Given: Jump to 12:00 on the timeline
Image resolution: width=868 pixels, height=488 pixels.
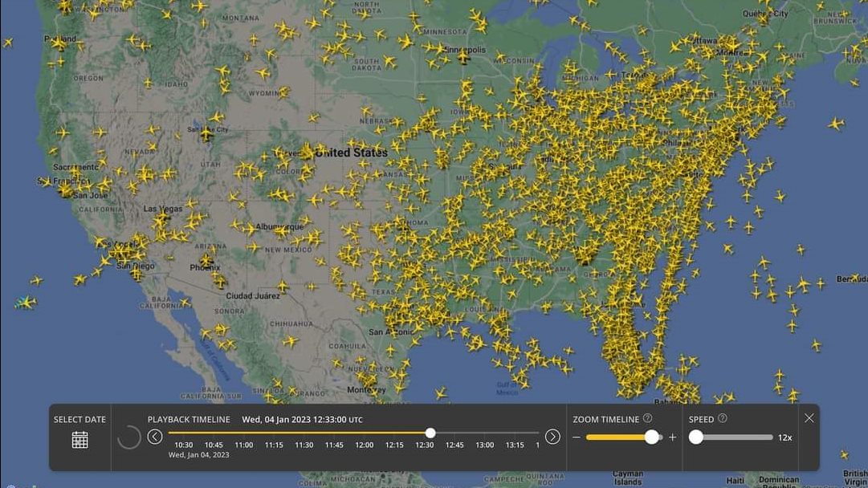Looking at the screenshot, I should [x=364, y=445].
